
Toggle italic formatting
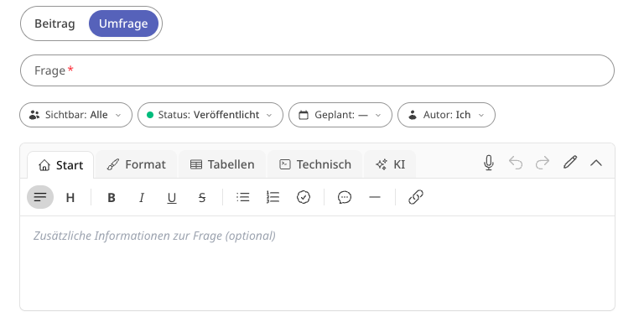(142, 198)
